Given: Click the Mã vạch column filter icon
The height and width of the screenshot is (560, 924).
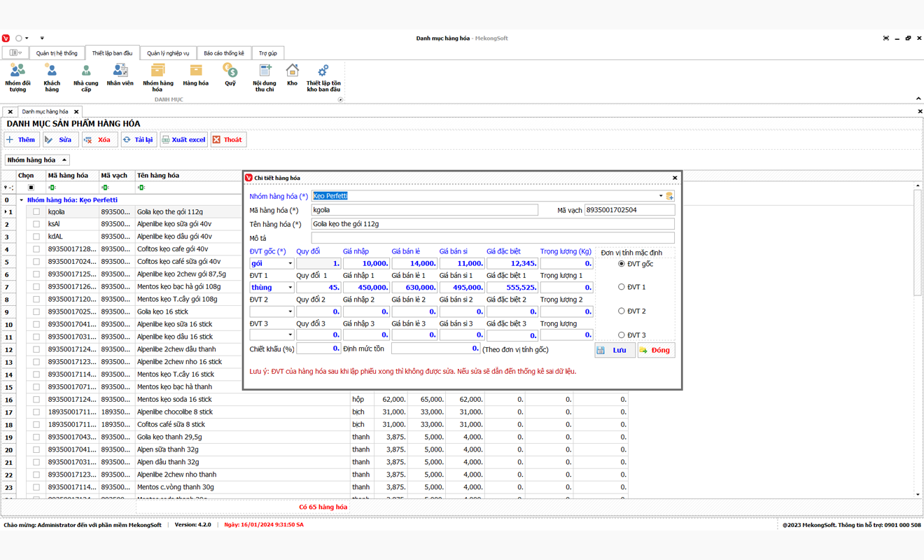Looking at the screenshot, I should (105, 188).
